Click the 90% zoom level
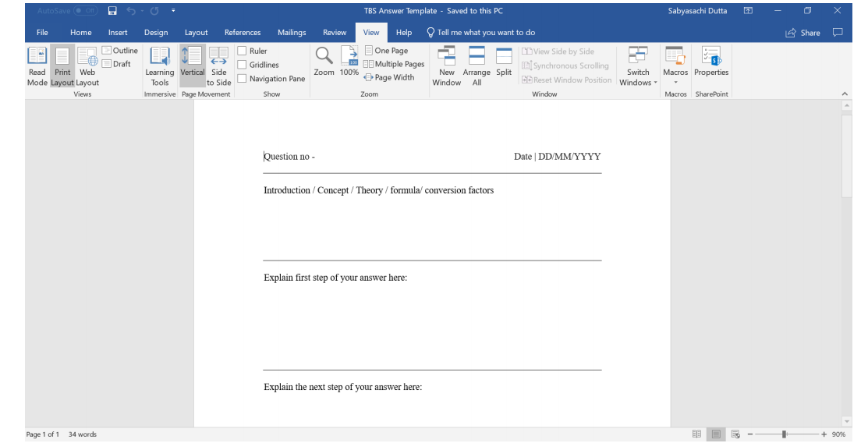 coord(838,434)
